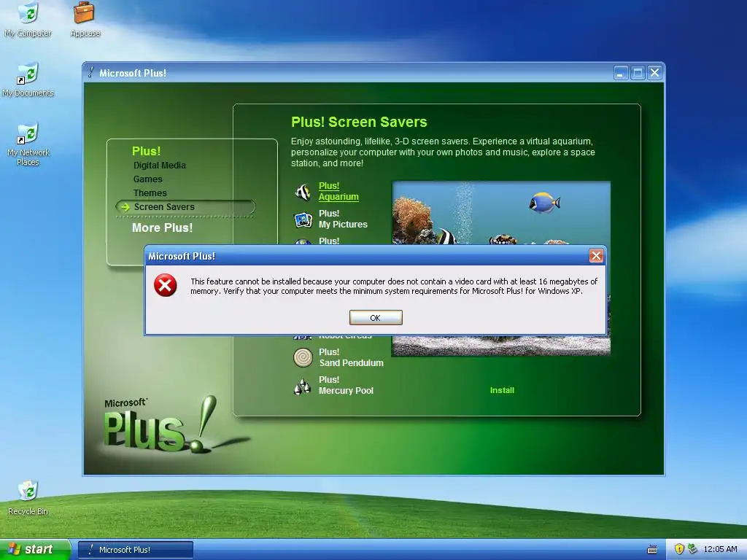
Task: Open the My Computer desktop icon
Action: pos(28,20)
